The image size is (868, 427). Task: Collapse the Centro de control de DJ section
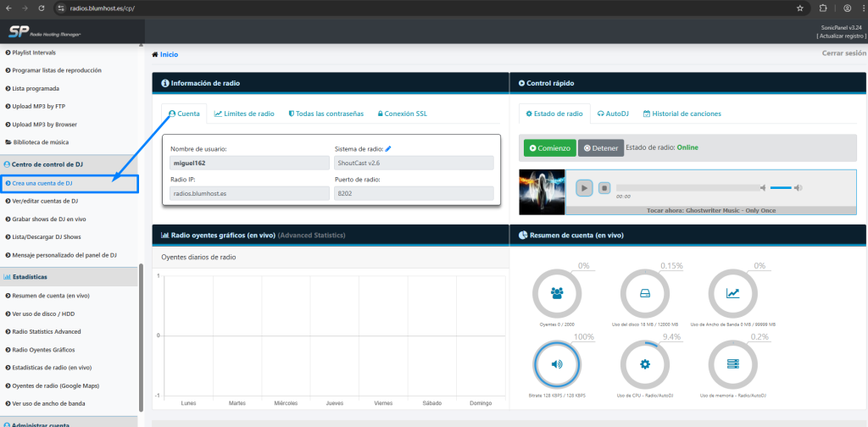pos(69,164)
